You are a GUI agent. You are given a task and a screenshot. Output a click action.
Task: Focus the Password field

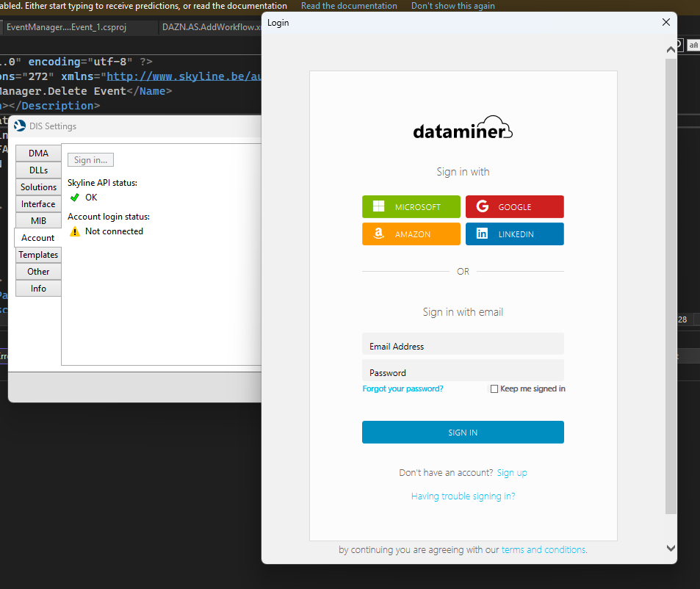coord(463,370)
